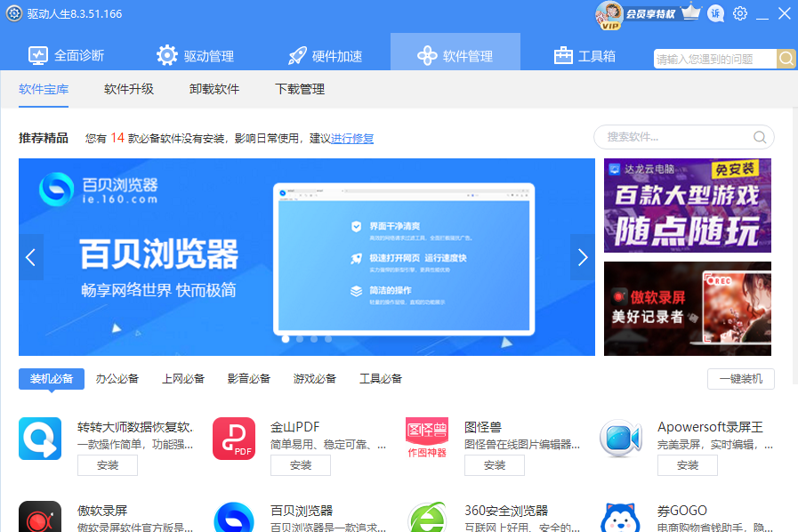Click magnifier icon in software search box

760,137
